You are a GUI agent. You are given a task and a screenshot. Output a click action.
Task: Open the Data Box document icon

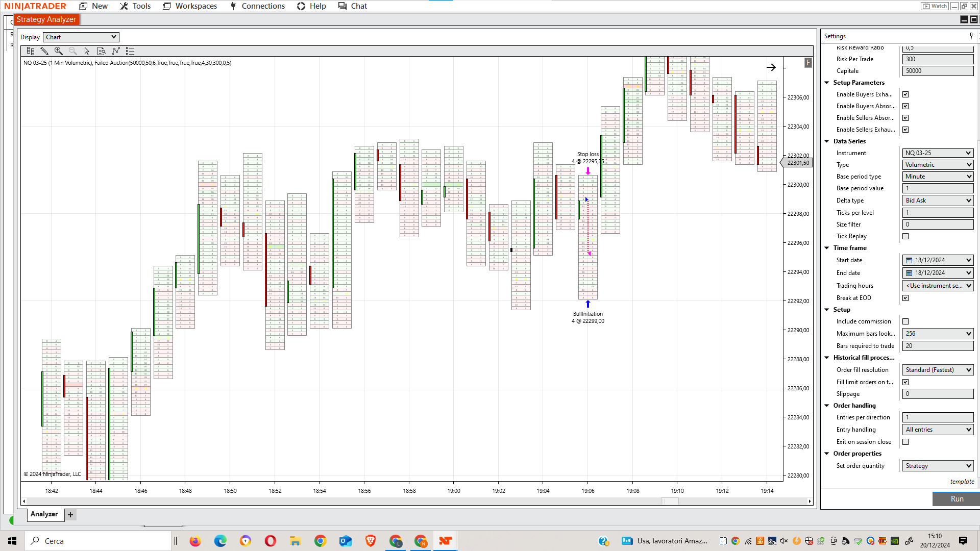101,51
